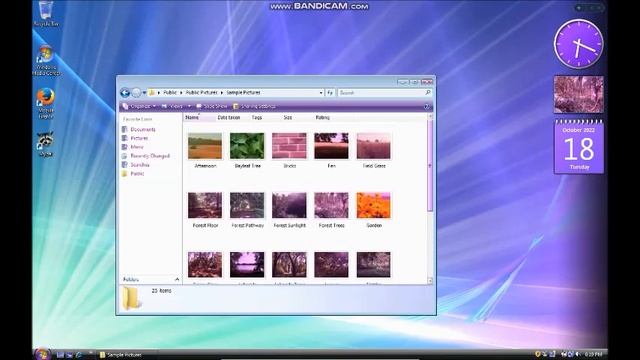
Task: Expand the arrow before the Sample Pictures breadcrumb
Action: click(x=222, y=93)
